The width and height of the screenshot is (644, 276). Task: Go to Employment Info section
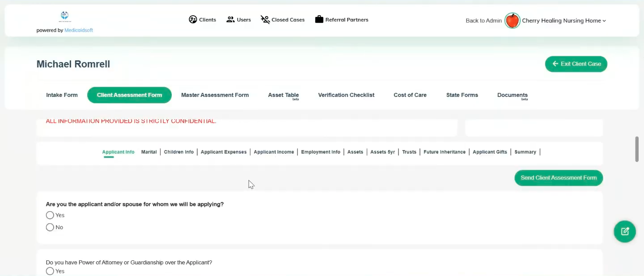(321, 152)
